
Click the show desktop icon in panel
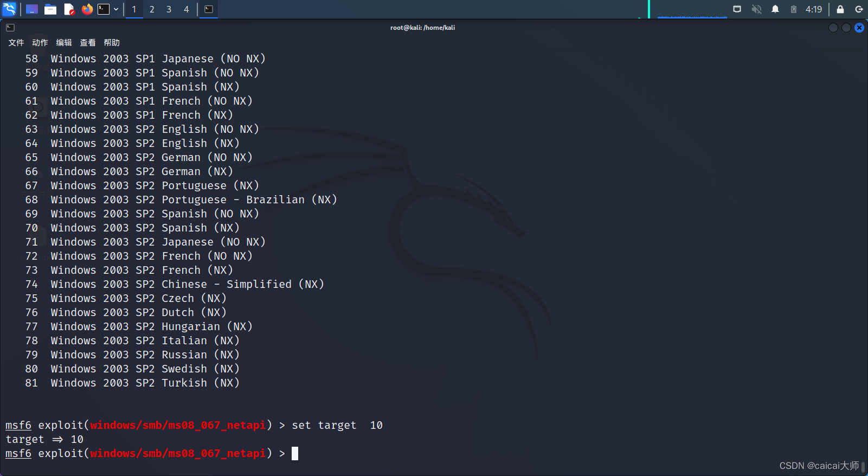(x=32, y=9)
